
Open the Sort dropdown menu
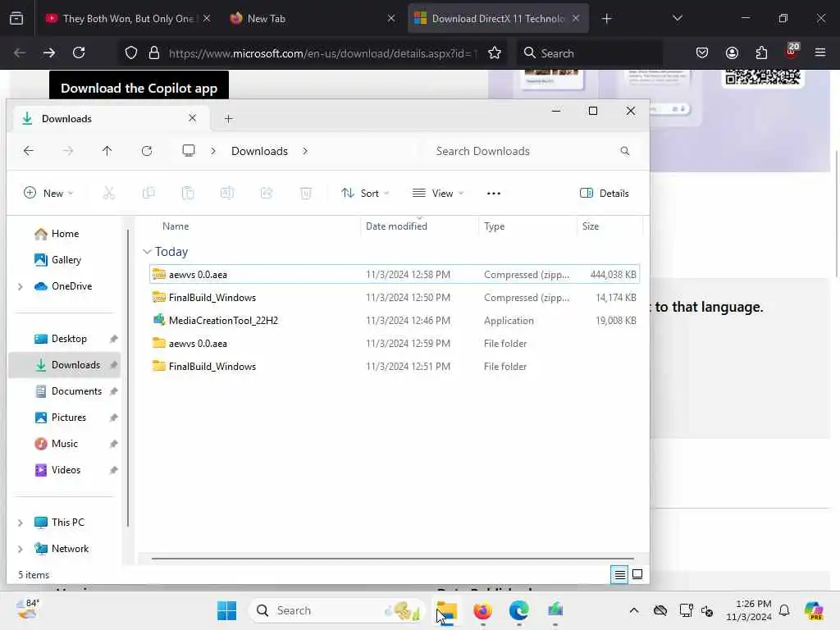365,194
